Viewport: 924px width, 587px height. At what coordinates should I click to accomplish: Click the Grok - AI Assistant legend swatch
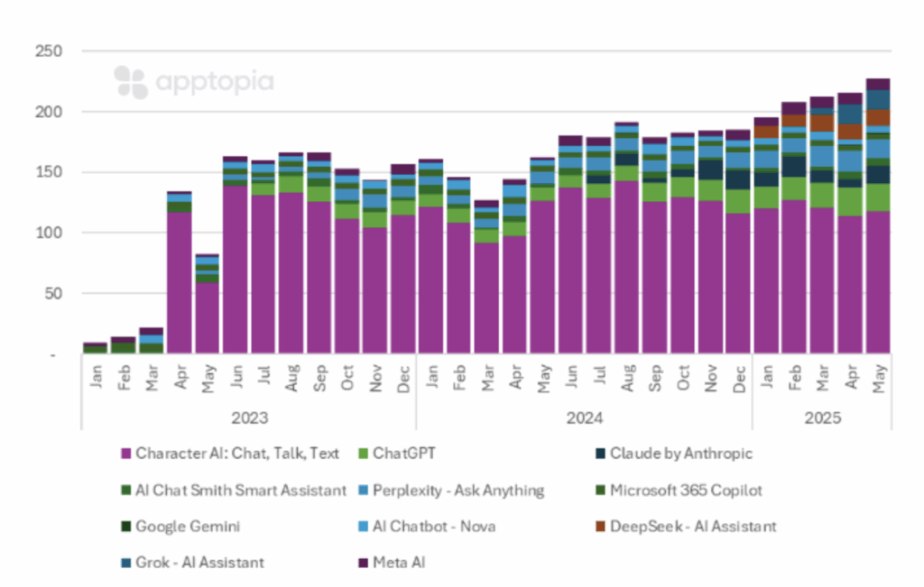click(x=125, y=563)
